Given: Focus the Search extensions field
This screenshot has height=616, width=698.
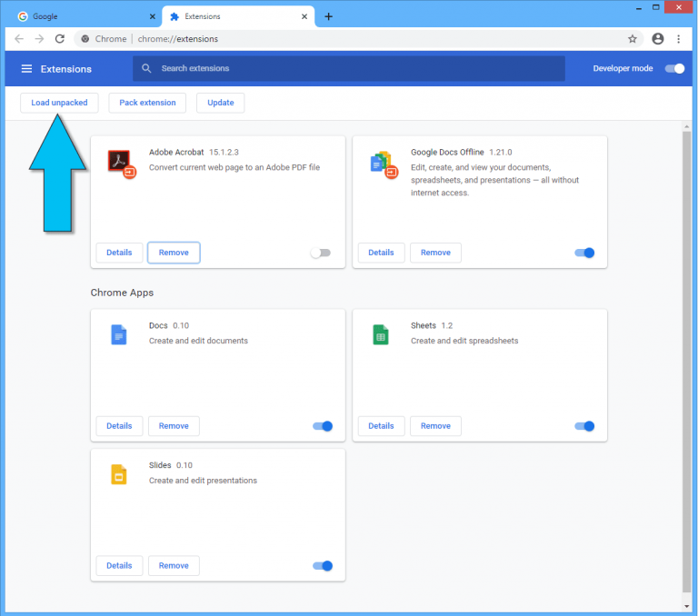Looking at the screenshot, I should click(349, 68).
